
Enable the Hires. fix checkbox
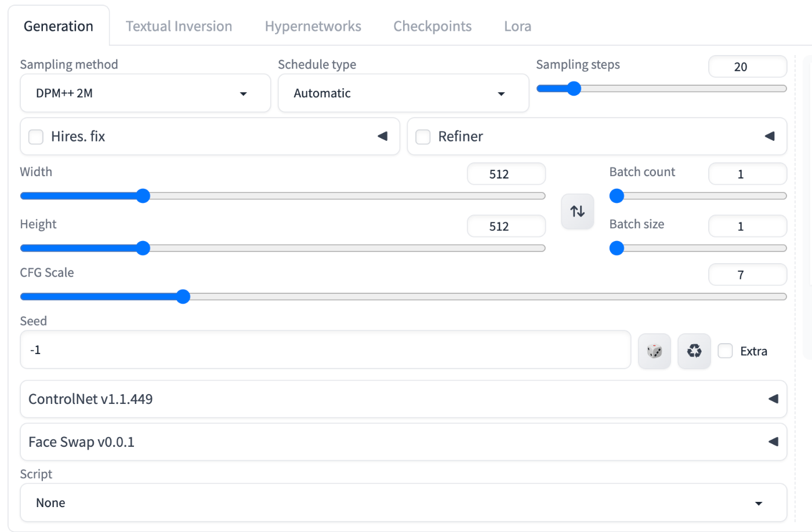coord(36,137)
